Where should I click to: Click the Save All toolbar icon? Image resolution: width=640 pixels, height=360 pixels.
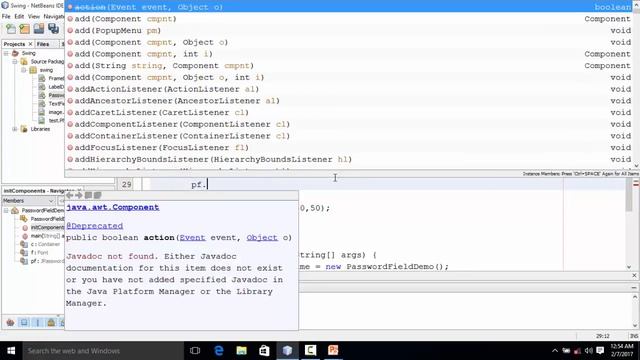(53, 29)
